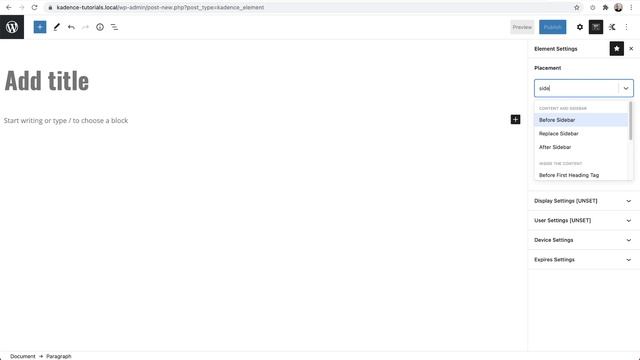Open the Details info icon
Viewport: 640px width, 360px height.
pos(100,27)
